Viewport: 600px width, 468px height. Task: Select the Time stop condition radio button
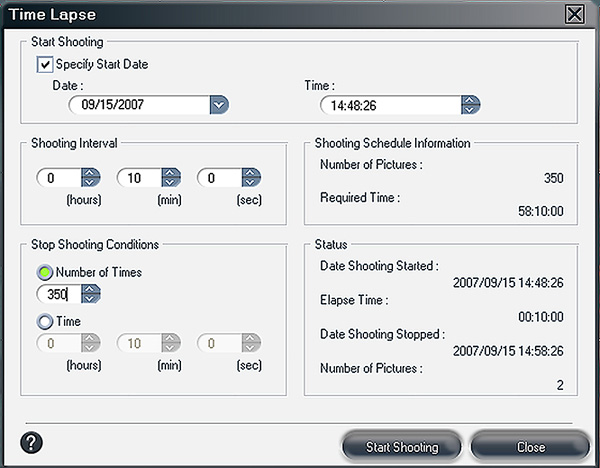(x=44, y=321)
